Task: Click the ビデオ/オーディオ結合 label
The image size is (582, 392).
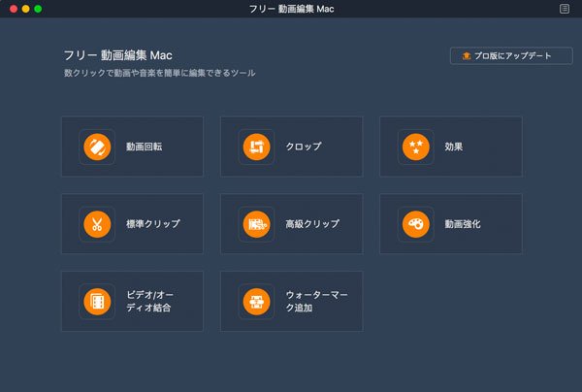Action: click(x=150, y=301)
